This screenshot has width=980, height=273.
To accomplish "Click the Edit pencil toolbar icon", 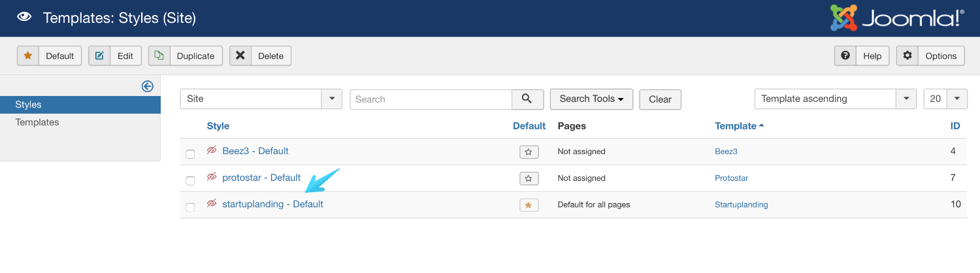I will tap(99, 56).
